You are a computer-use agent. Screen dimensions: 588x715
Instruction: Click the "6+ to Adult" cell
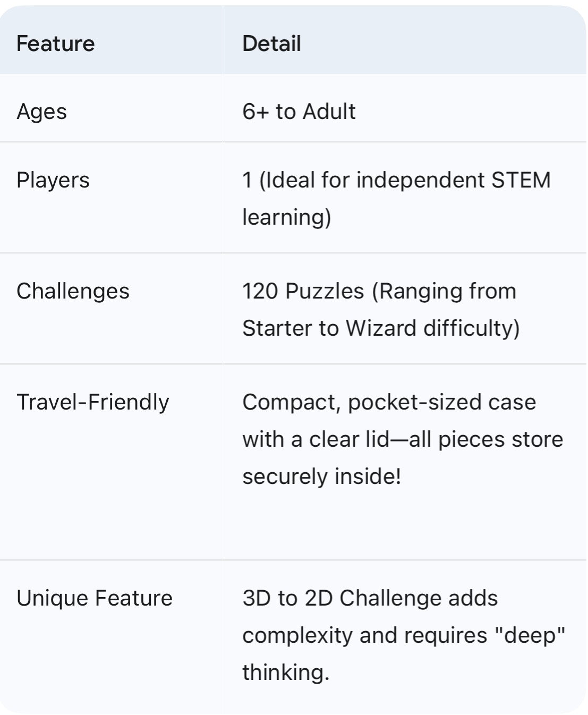pos(299,112)
